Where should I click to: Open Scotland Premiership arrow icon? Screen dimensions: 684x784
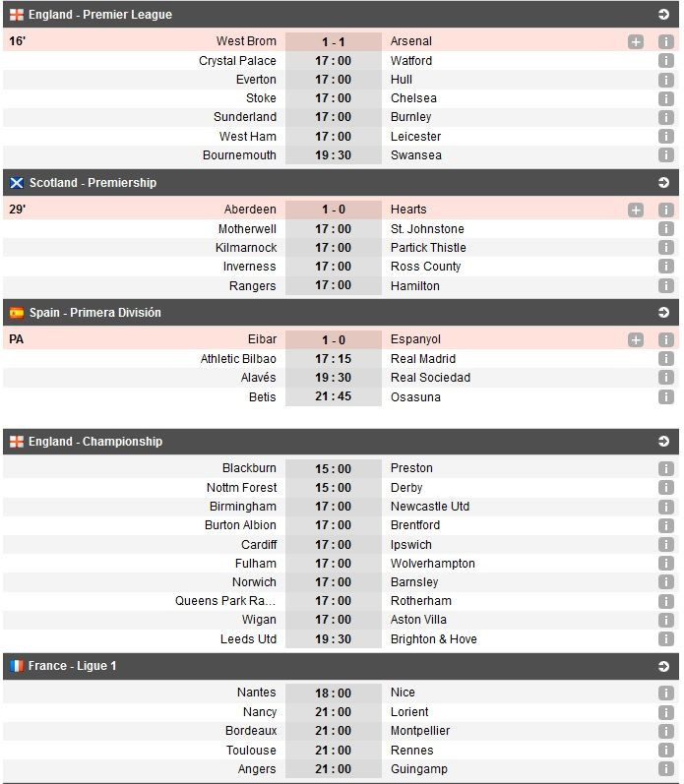[x=664, y=183]
